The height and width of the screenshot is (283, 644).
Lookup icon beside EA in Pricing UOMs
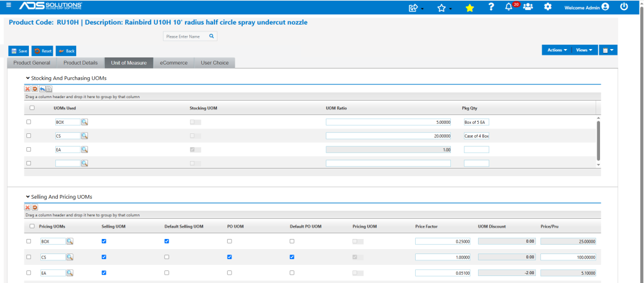pyautogui.click(x=70, y=273)
